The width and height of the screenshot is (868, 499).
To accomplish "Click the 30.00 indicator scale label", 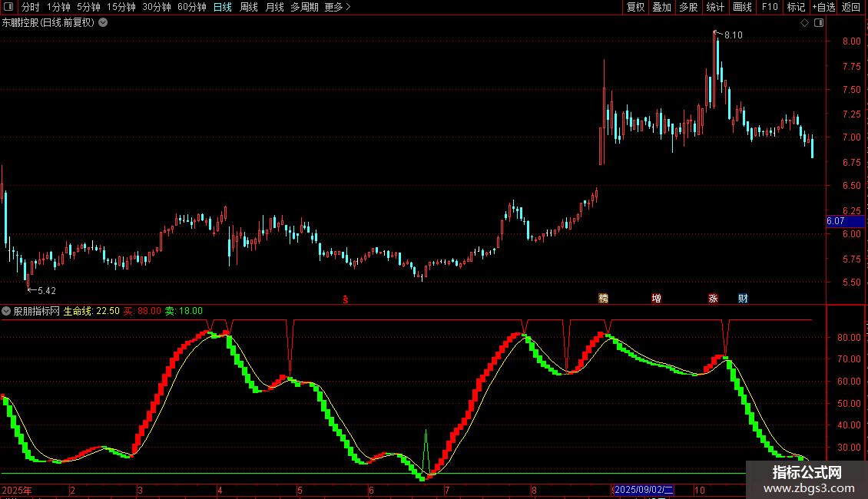I will pos(849,448).
